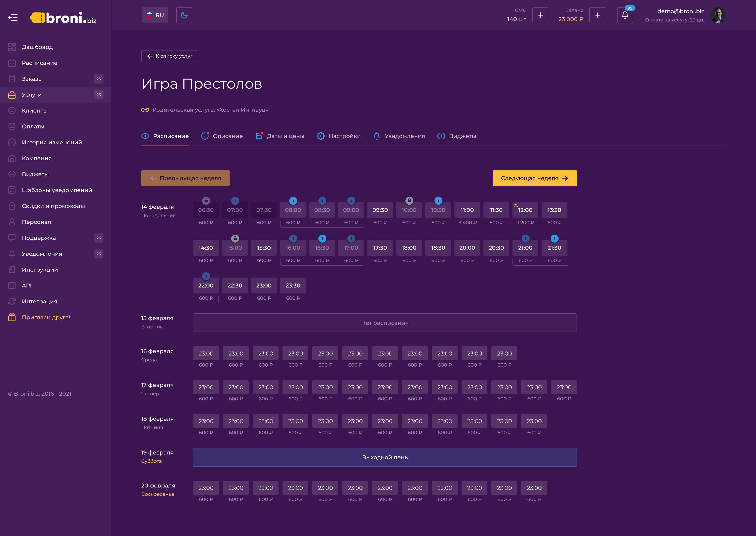Select the 12:00 discounted time slot
Viewport: 756px width, 536px height.
tap(525, 210)
